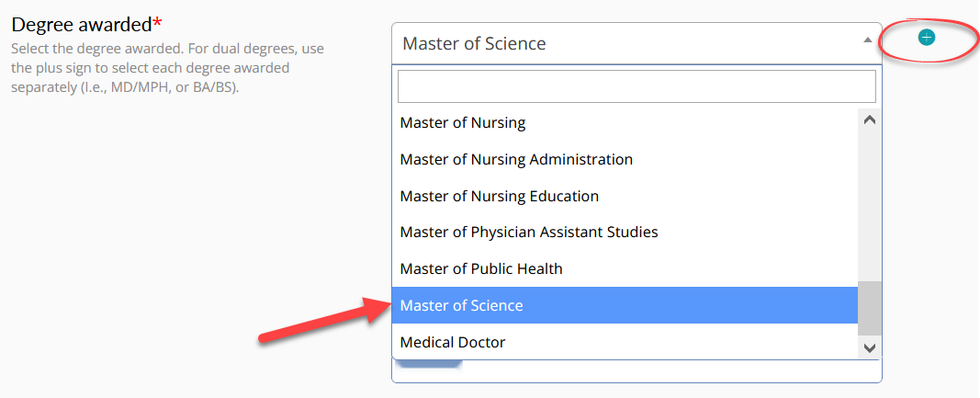Viewport: 980px width, 398px height.
Task: Click the red required asterisk marker
Action: coord(157,23)
